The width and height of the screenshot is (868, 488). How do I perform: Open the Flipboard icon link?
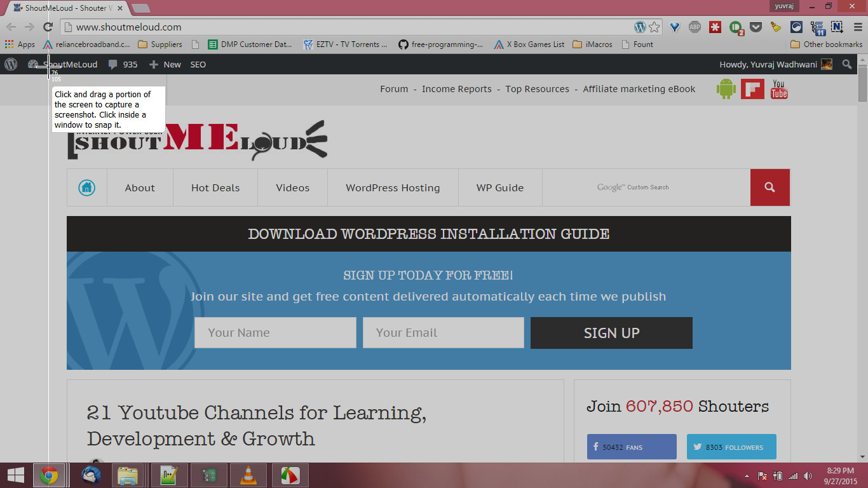(x=752, y=89)
